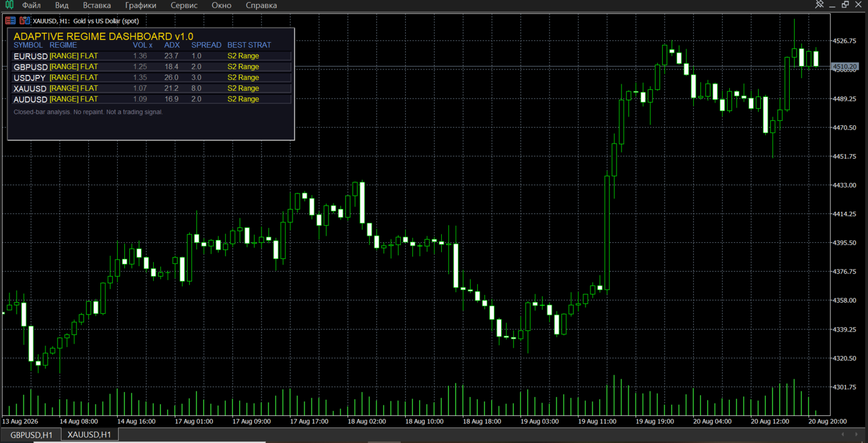Open the Вставка menu

[97, 5]
